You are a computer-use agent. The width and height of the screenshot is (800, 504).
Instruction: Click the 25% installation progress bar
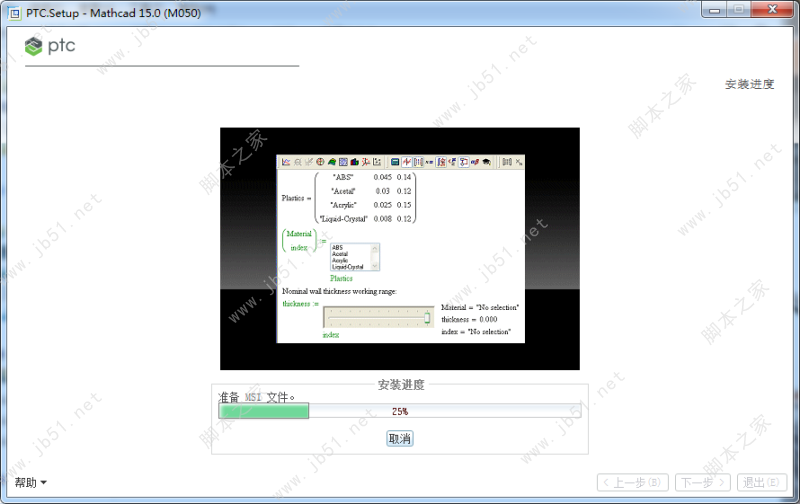[x=399, y=411]
